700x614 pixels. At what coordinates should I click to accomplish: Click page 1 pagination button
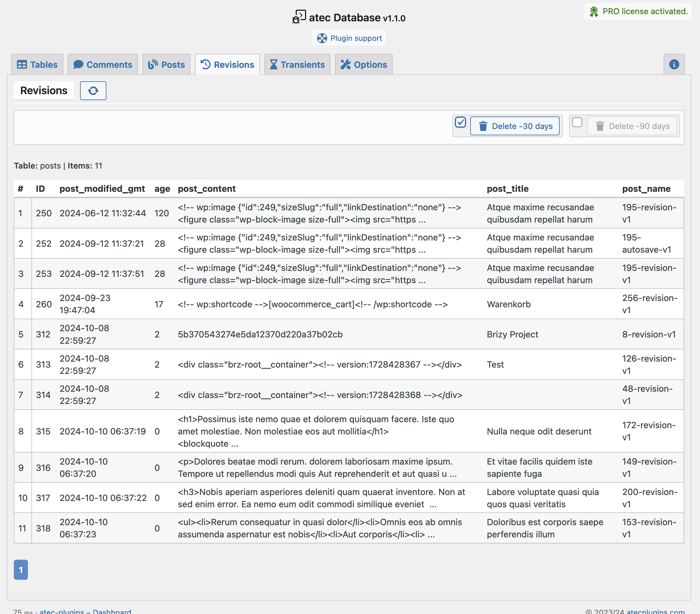[x=21, y=570]
